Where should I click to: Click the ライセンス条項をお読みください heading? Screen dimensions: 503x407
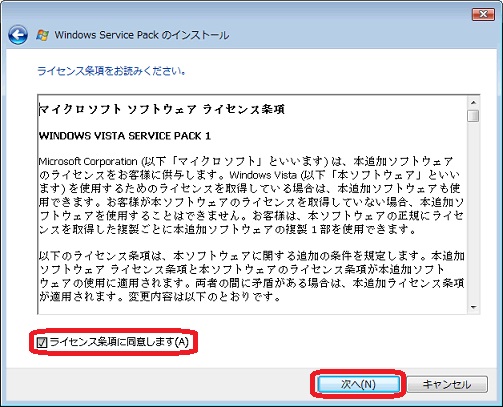click(x=111, y=71)
